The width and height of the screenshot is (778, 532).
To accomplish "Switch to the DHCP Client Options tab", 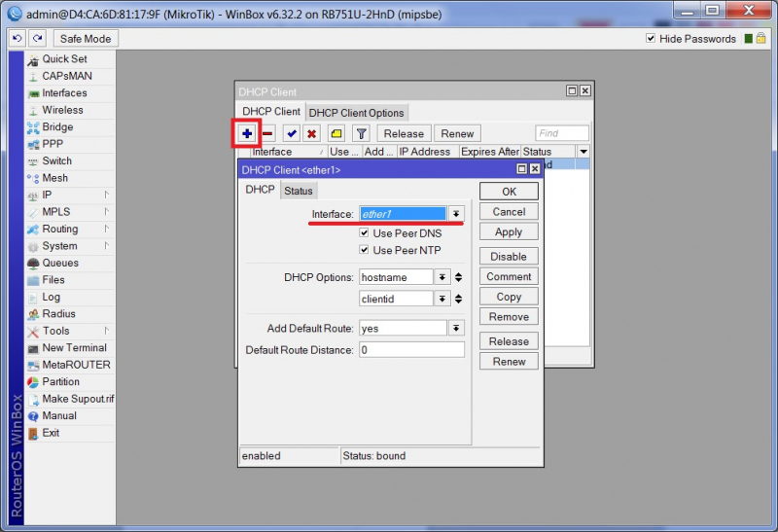I will point(356,113).
